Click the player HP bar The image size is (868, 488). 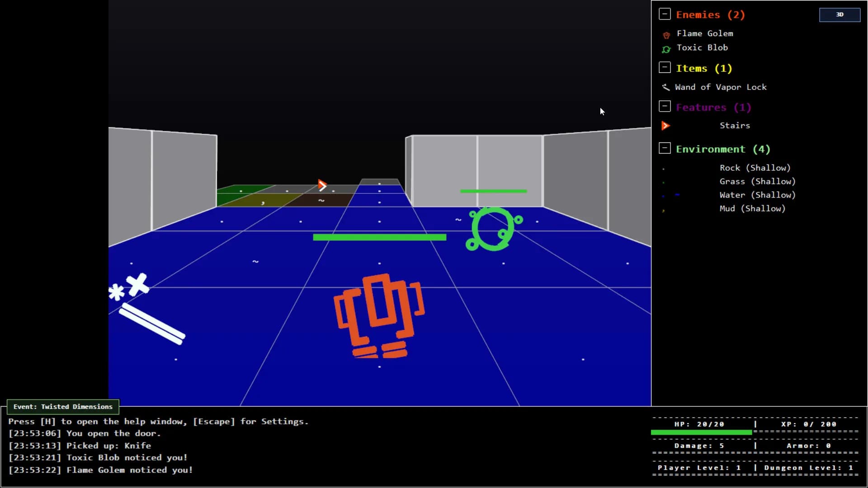pos(701,432)
